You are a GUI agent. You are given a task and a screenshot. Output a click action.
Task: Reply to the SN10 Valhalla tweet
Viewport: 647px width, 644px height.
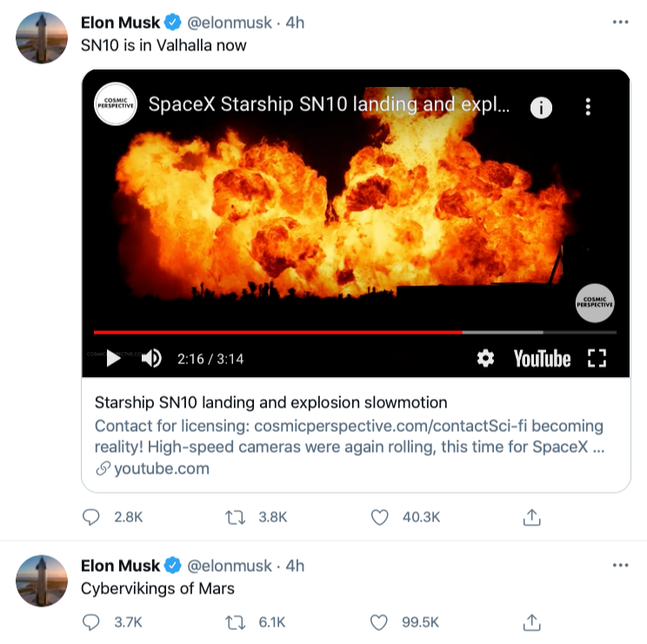click(x=91, y=517)
